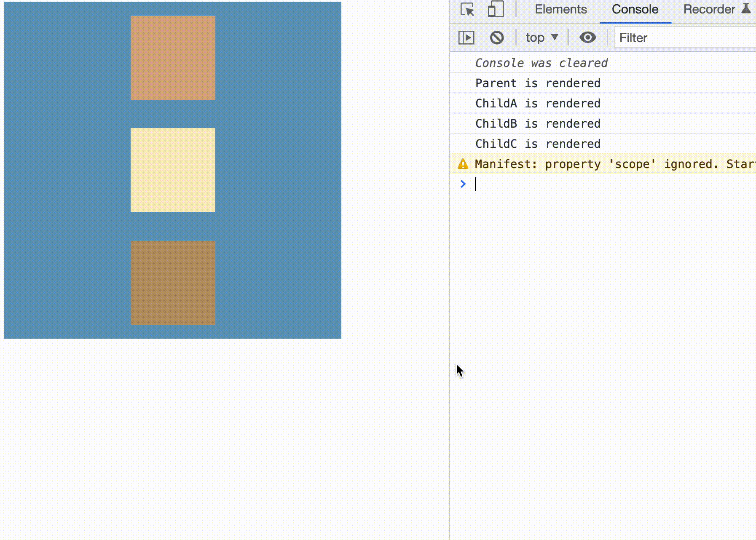Clear the console with the ban icon
The image size is (756, 540).
497,37
